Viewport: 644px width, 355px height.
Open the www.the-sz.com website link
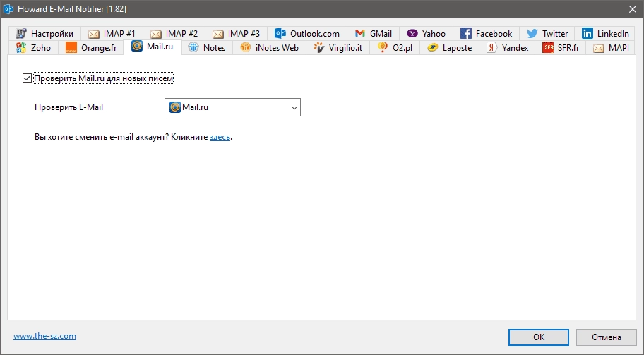44,336
